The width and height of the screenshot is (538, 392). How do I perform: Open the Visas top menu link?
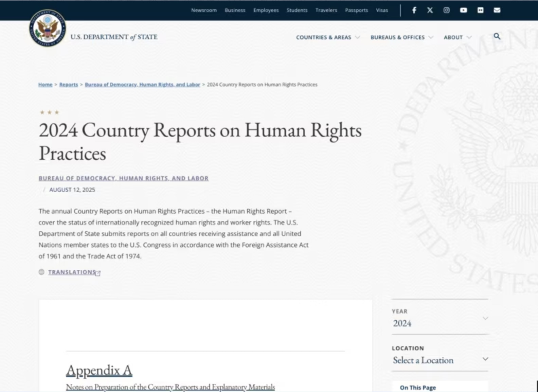[x=382, y=10]
